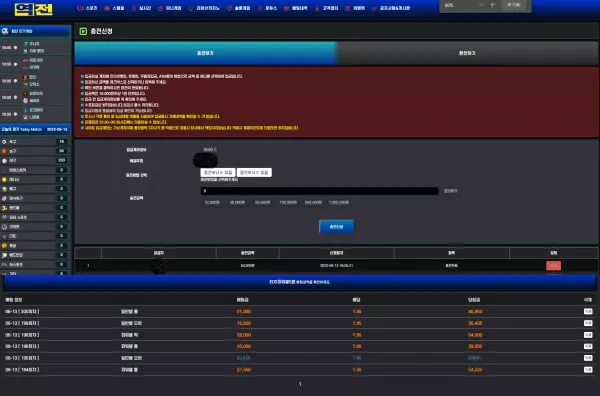
Task: Select the 농구 basketball icon
Action: click(x=4, y=151)
